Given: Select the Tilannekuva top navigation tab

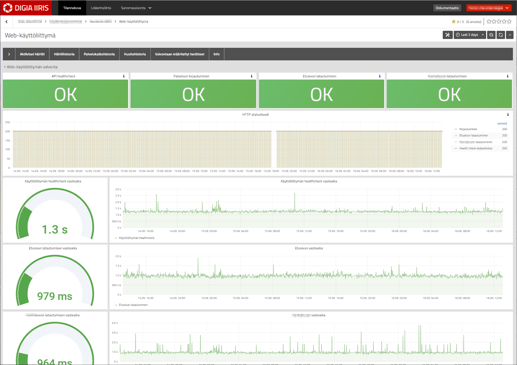Looking at the screenshot, I should pos(72,8).
